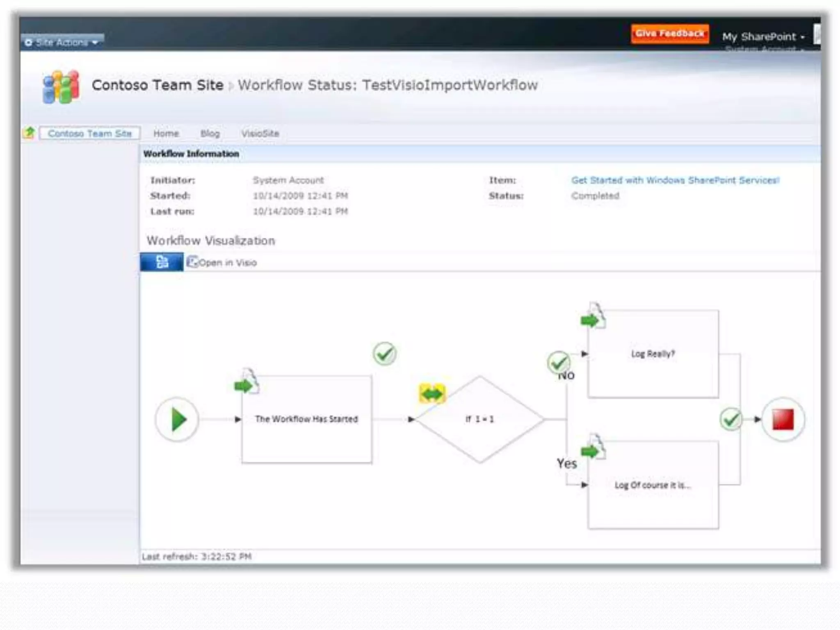Click checkmark above The Workflow Has Started
The image size is (840, 630).
click(384, 354)
